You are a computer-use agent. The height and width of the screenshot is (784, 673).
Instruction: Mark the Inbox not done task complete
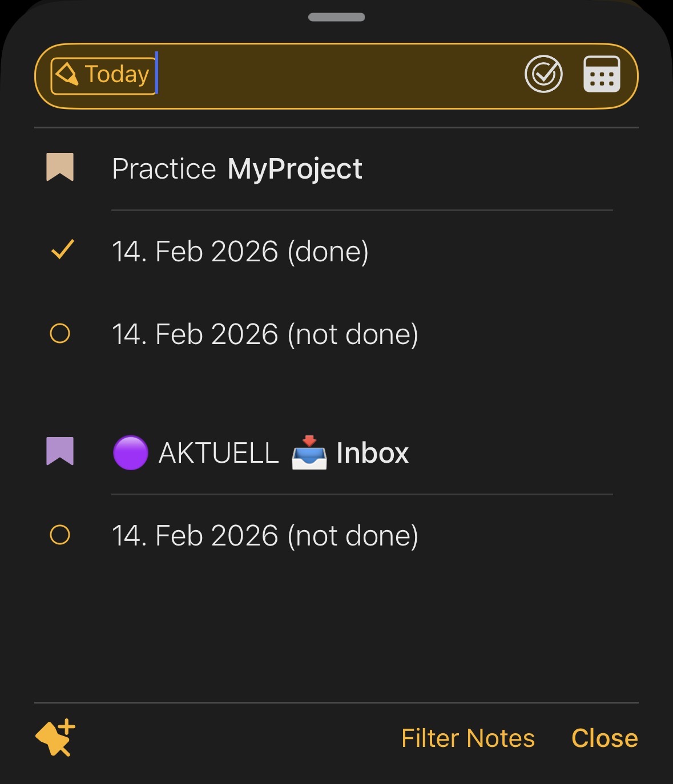point(60,535)
